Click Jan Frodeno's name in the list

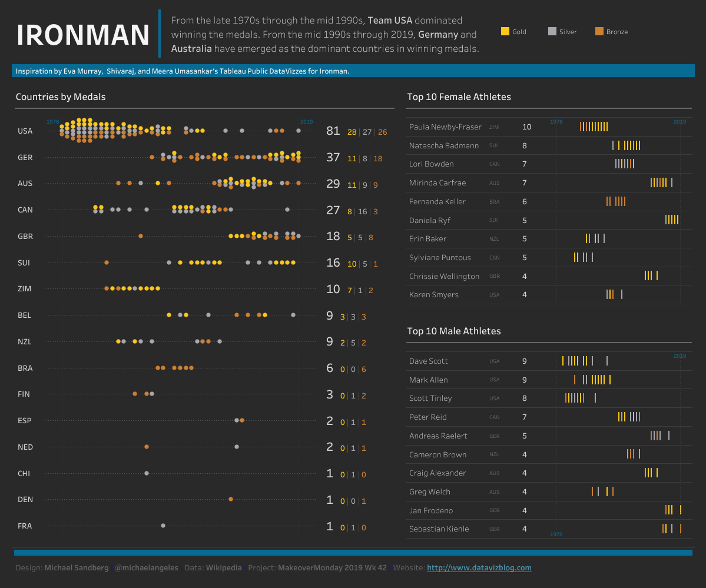(431, 510)
